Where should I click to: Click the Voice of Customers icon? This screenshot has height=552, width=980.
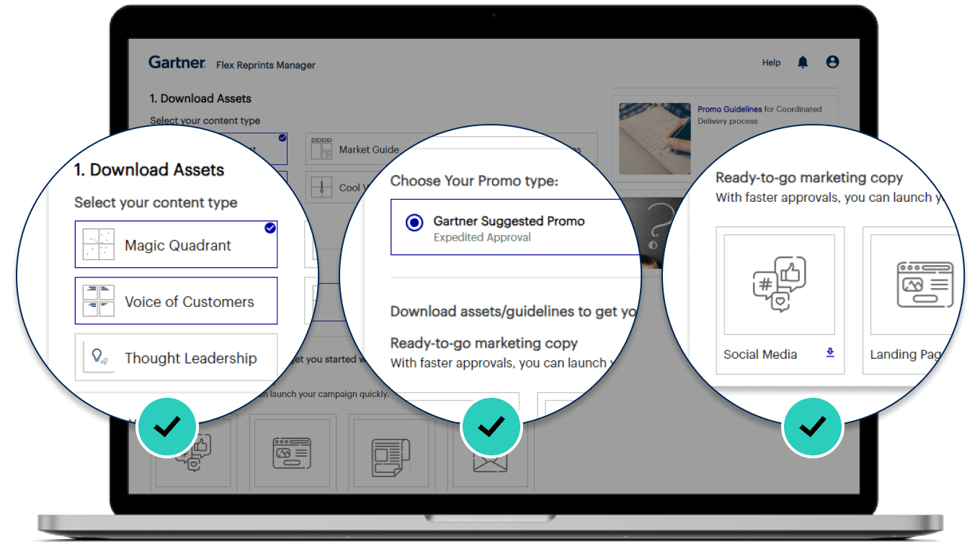[97, 301]
